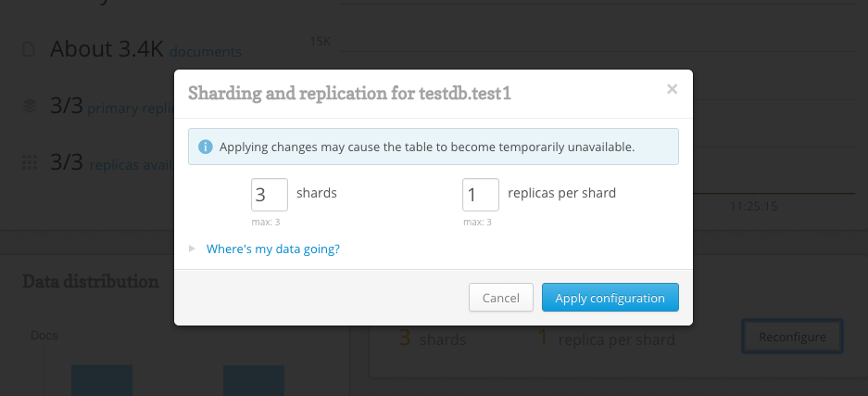
Task: Click the first bar in the Docs chart
Action: point(102,380)
